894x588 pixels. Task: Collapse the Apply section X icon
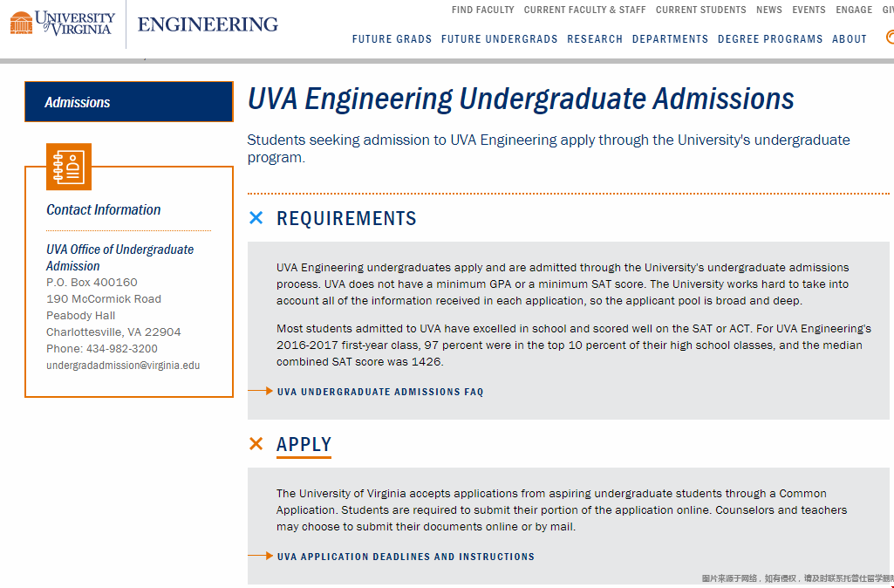tap(256, 444)
